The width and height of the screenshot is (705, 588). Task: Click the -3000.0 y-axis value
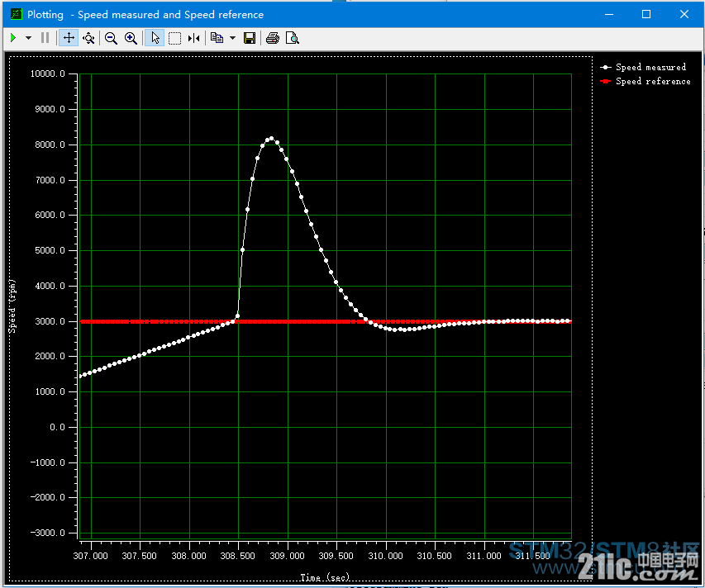(x=48, y=533)
